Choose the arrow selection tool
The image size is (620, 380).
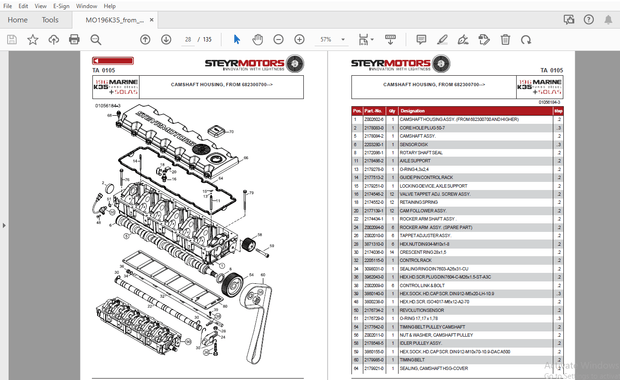coord(236,40)
